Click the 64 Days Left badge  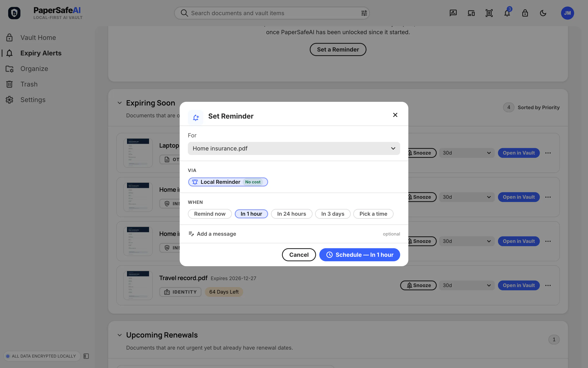click(x=224, y=292)
